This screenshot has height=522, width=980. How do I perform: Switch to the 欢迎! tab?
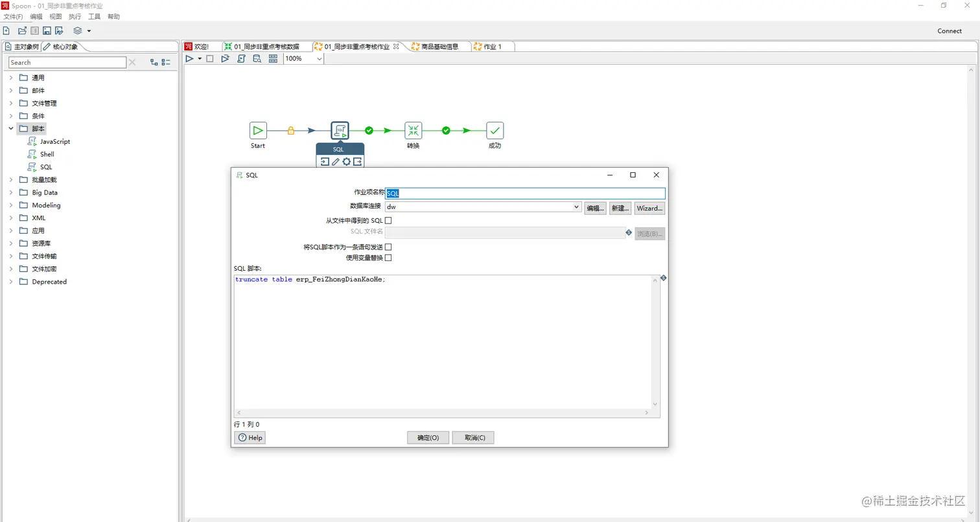[200, 47]
